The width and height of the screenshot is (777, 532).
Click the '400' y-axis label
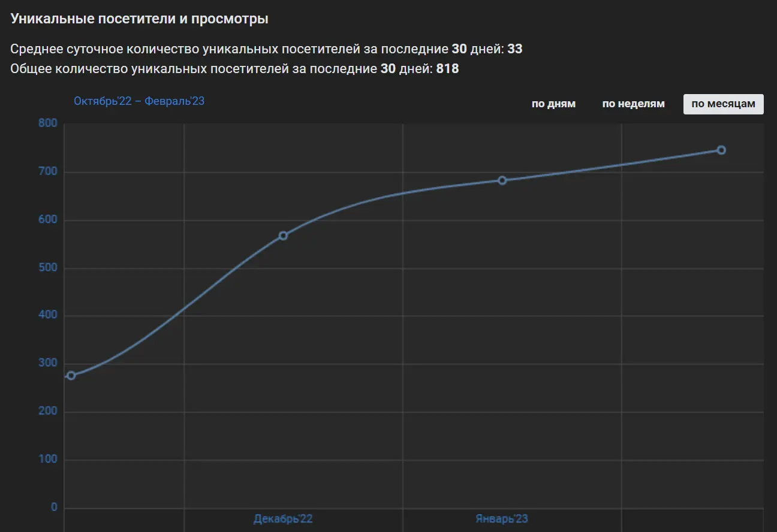[x=48, y=316]
